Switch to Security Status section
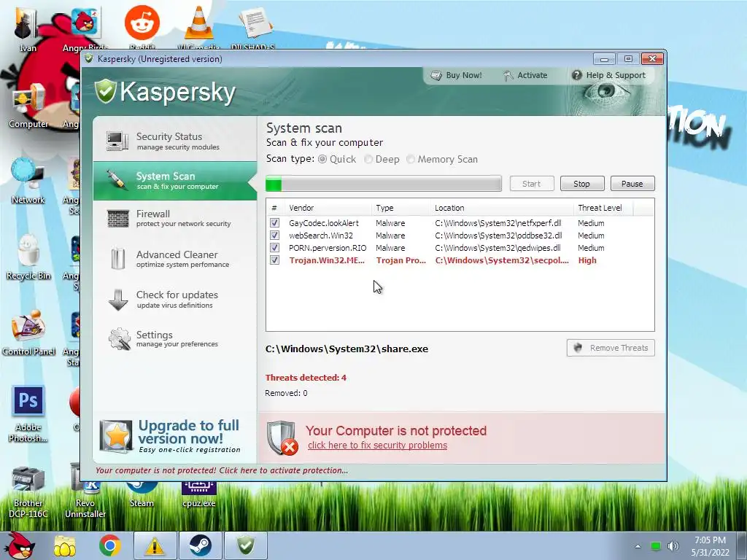747x560 pixels. click(x=175, y=141)
